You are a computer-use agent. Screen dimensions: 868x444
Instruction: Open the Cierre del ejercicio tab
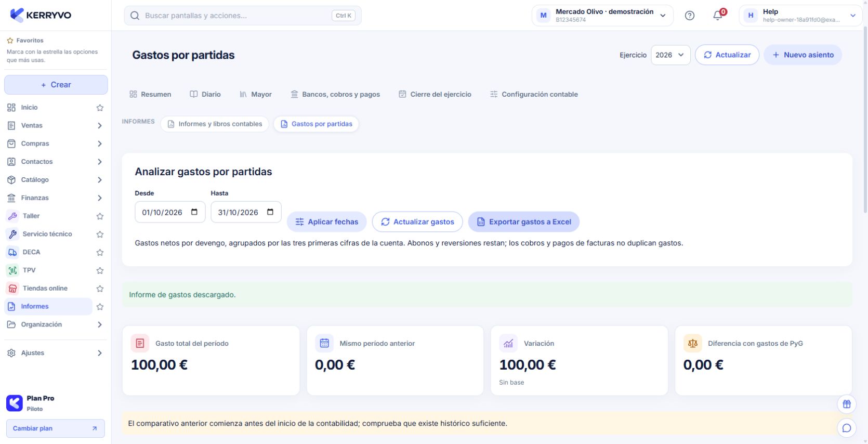click(x=435, y=94)
